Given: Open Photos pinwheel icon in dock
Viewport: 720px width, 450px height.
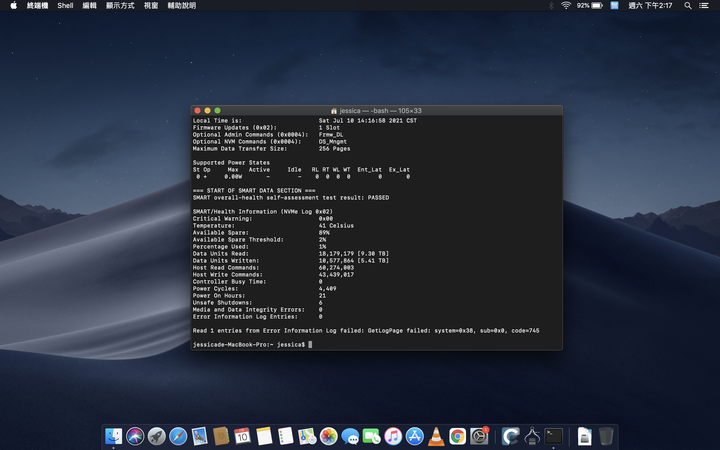Looking at the screenshot, I should click(x=328, y=436).
